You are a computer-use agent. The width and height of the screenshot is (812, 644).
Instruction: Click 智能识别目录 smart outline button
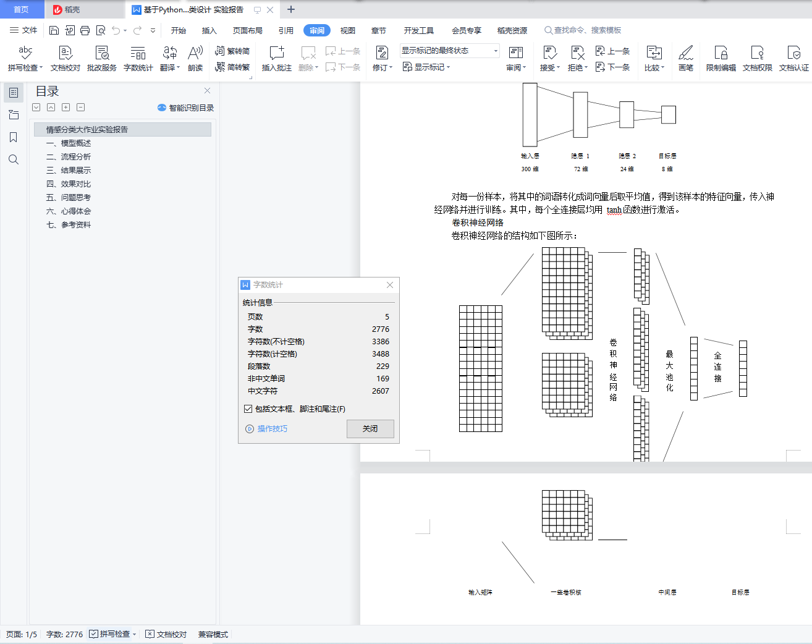(x=186, y=108)
